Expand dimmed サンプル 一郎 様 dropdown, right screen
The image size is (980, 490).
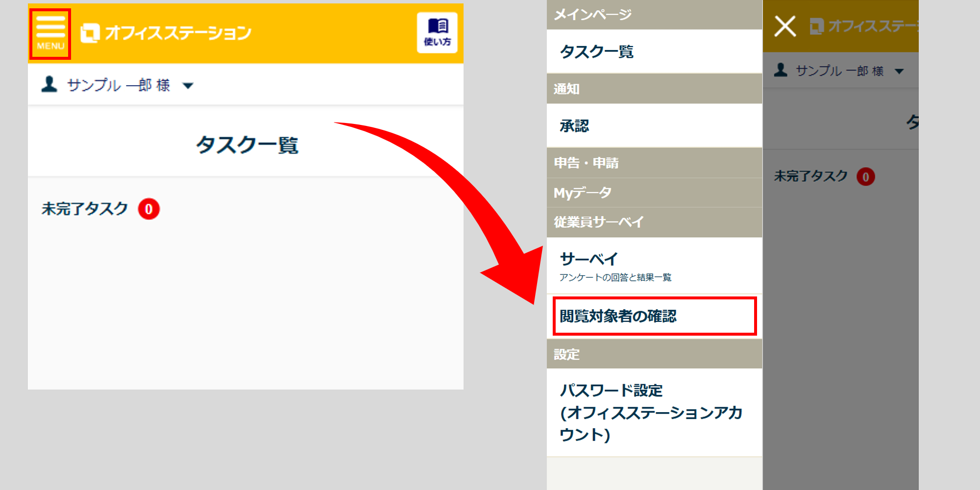pos(899,72)
